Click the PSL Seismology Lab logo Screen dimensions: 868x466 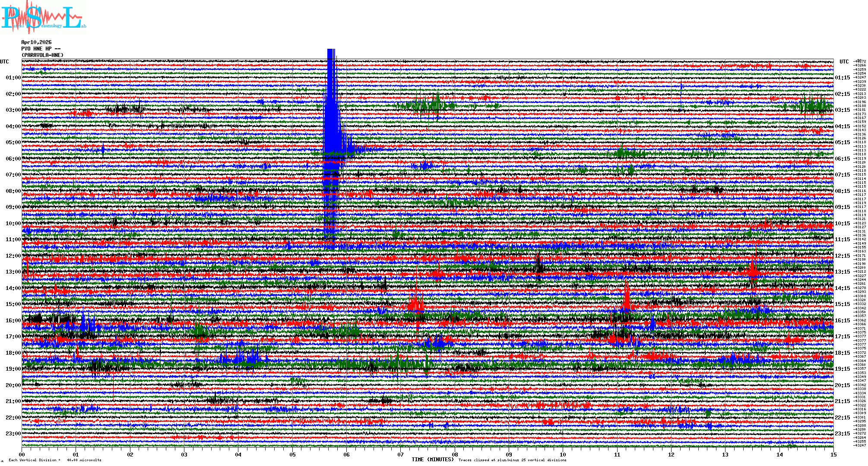pos(43,17)
